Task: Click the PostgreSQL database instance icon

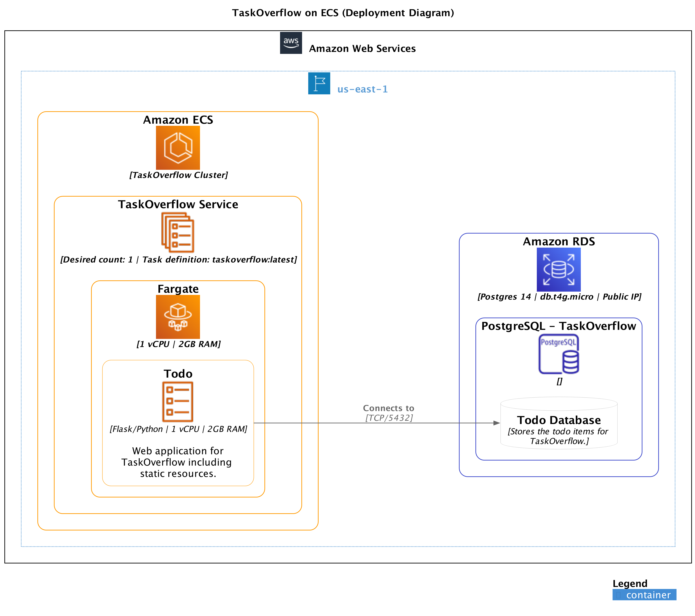Action: [x=559, y=354]
